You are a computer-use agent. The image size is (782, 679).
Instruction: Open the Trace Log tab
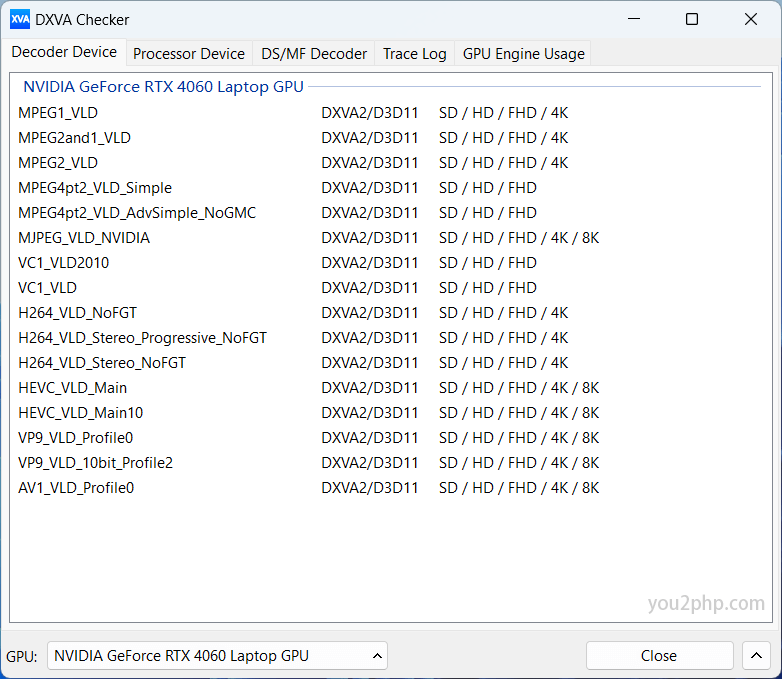tap(414, 54)
